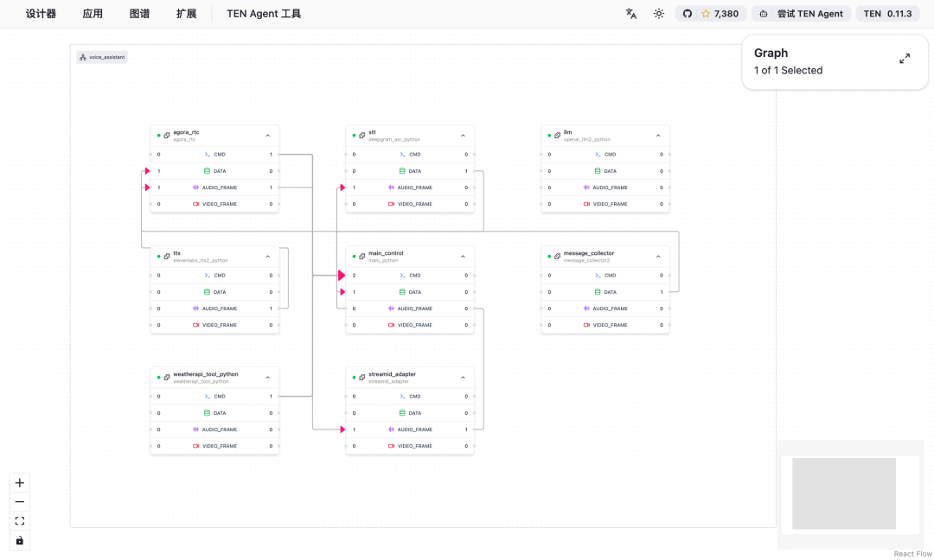The width and height of the screenshot is (934, 560).
Task: Collapse the agora_rtc node chevron
Action: pos(267,136)
